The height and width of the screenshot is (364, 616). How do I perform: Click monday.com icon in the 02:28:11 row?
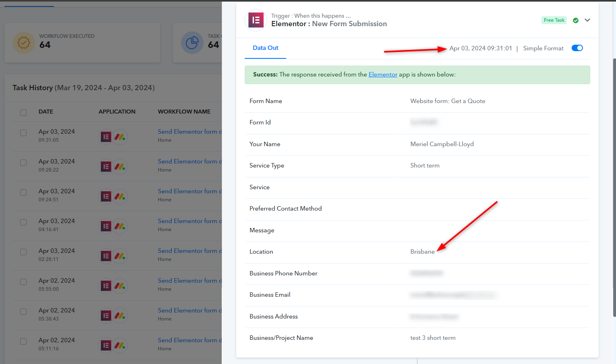click(x=120, y=256)
